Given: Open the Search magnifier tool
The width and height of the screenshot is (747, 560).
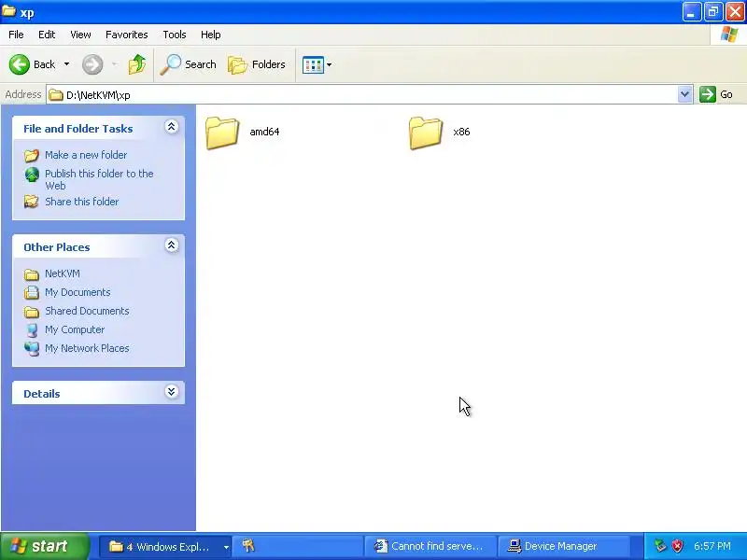Looking at the screenshot, I should tap(189, 64).
